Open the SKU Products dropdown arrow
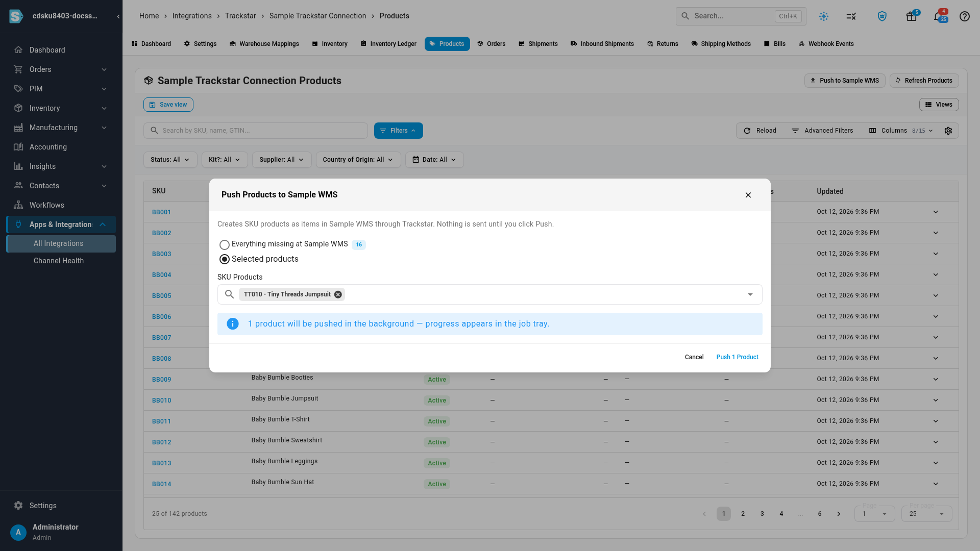The image size is (980, 551). [x=750, y=294]
